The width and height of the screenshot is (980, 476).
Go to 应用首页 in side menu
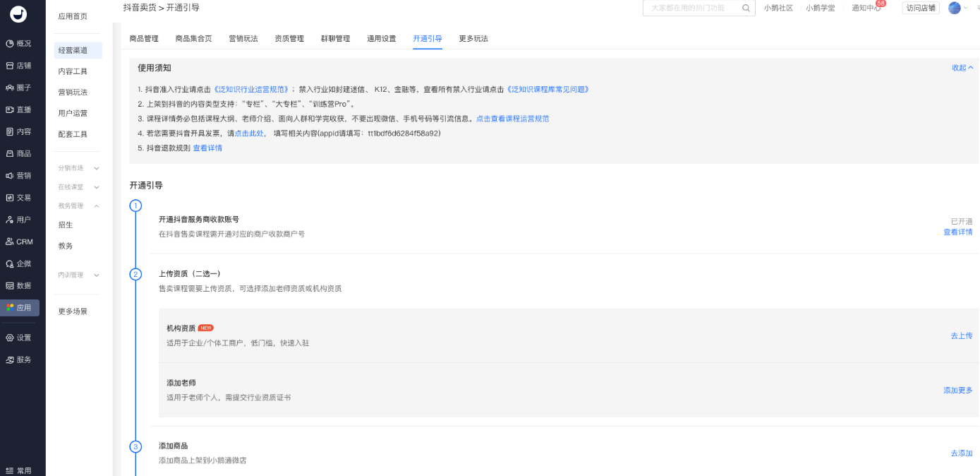click(x=73, y=16)
